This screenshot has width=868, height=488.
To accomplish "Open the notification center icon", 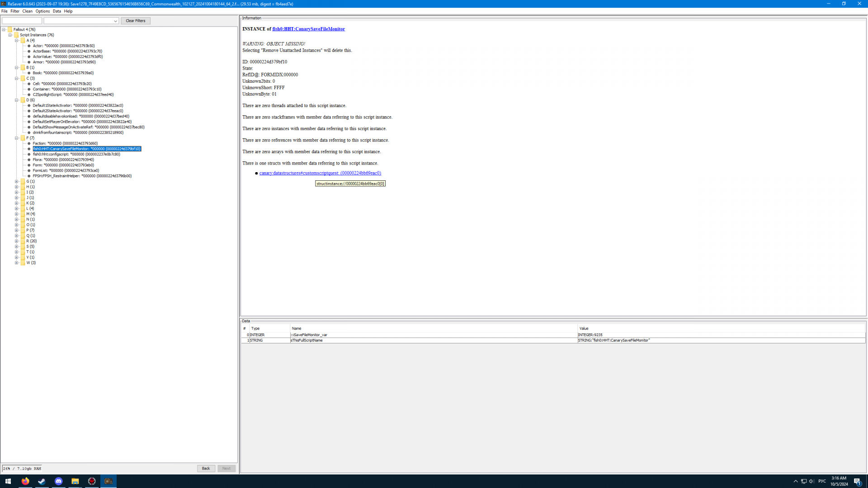I will click(857, 481).
